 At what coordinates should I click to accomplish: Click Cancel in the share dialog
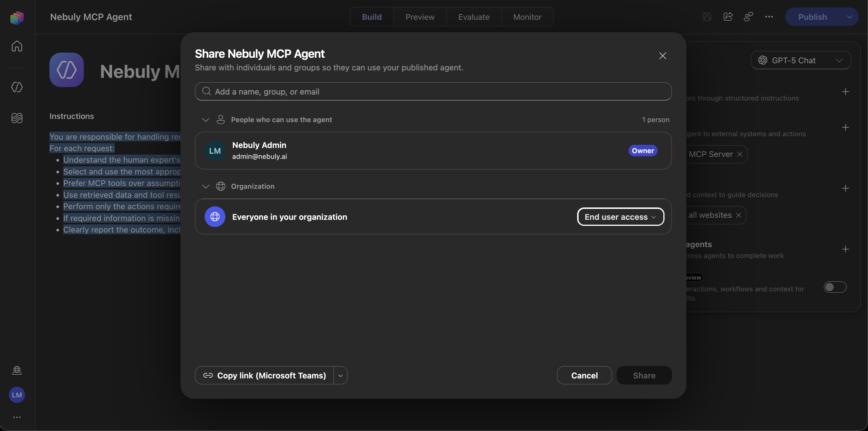point(584,375)
